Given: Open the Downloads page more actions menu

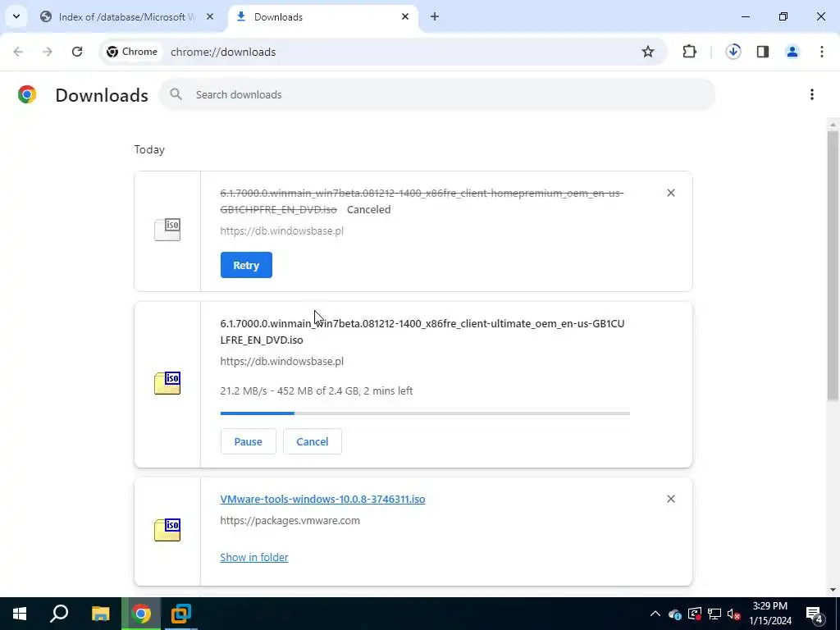Looking at the screenshot, I should 812,95.
